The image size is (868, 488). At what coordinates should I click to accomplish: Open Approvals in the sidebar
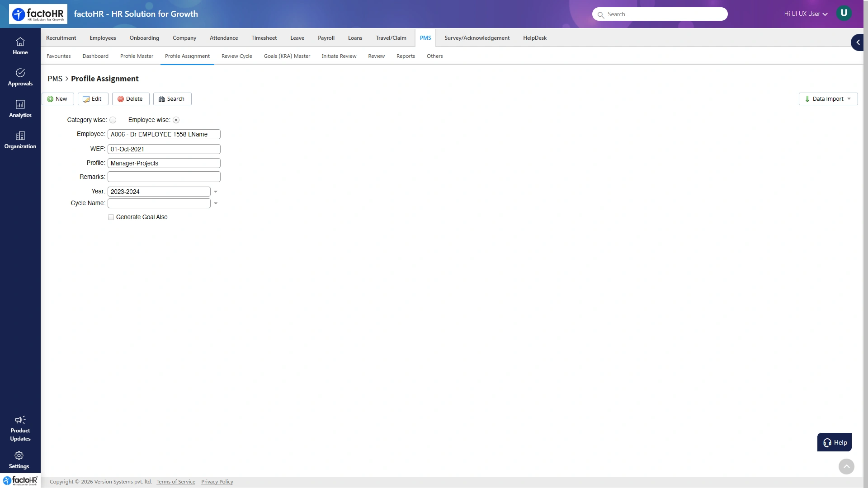point(20,77)
